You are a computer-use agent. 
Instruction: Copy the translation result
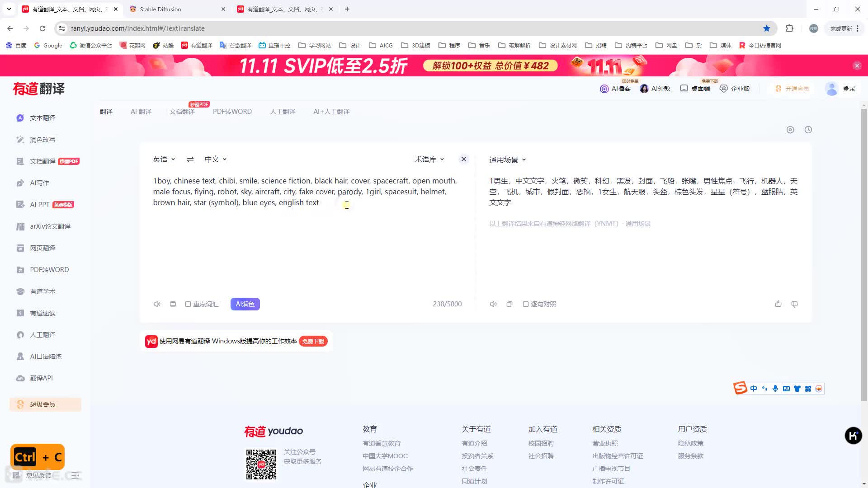(x=509, y=304)
